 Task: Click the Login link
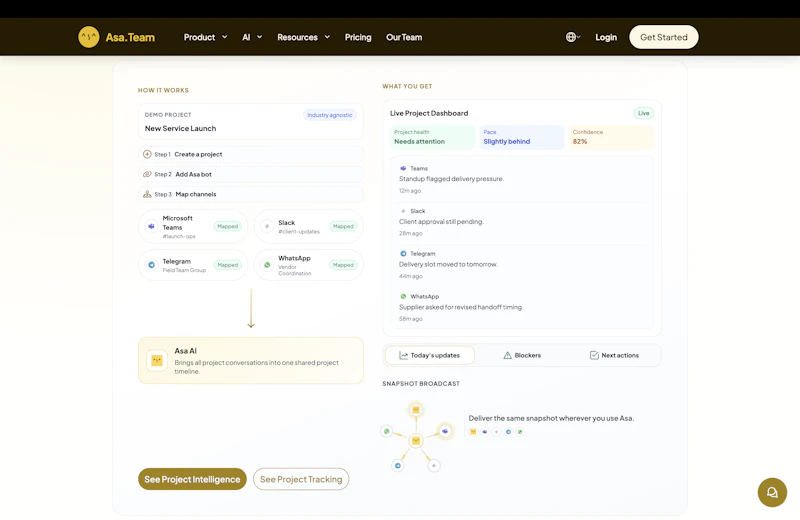click(606, 37)
